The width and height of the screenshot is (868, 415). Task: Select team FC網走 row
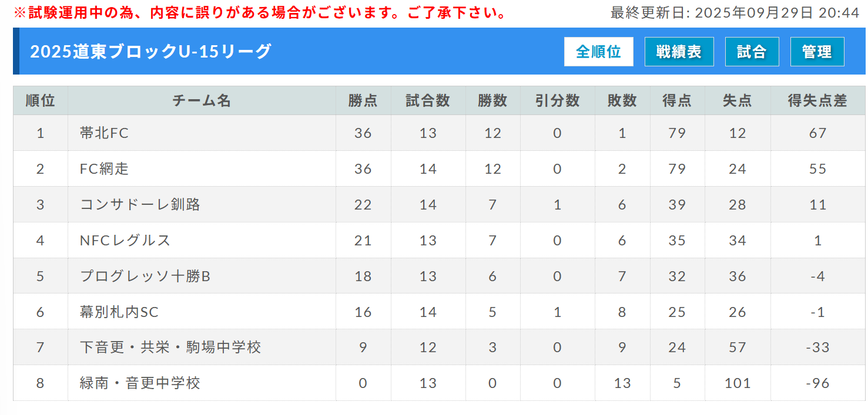(104, 169)
